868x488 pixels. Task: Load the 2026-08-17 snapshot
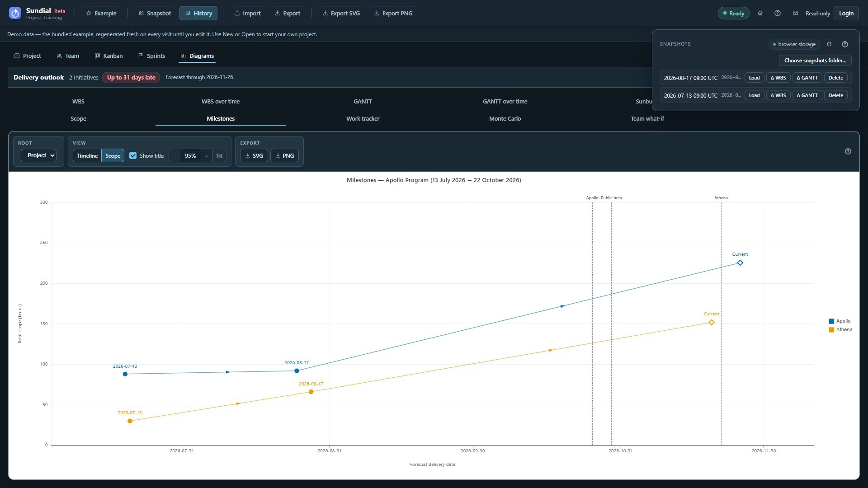pos(754,78)
